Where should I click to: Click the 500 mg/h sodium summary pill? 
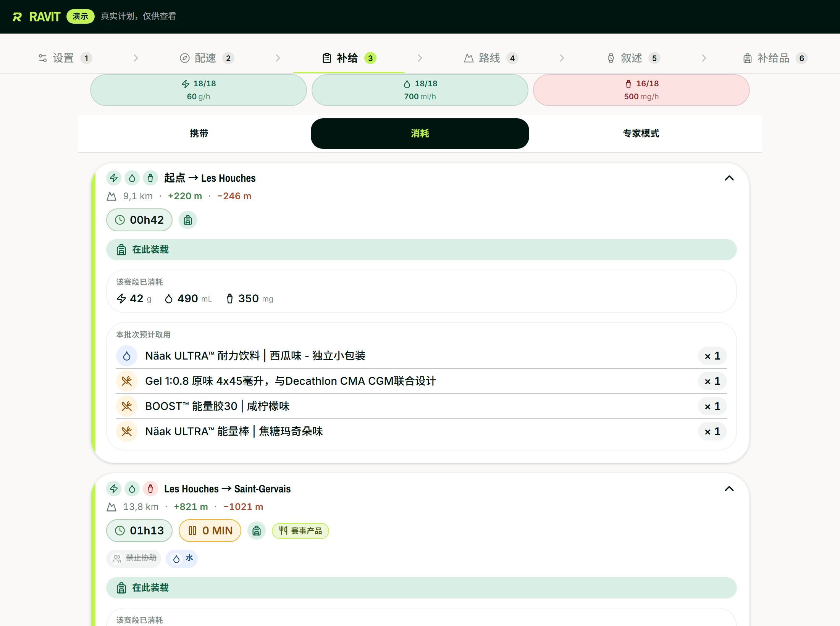point(641,90)
